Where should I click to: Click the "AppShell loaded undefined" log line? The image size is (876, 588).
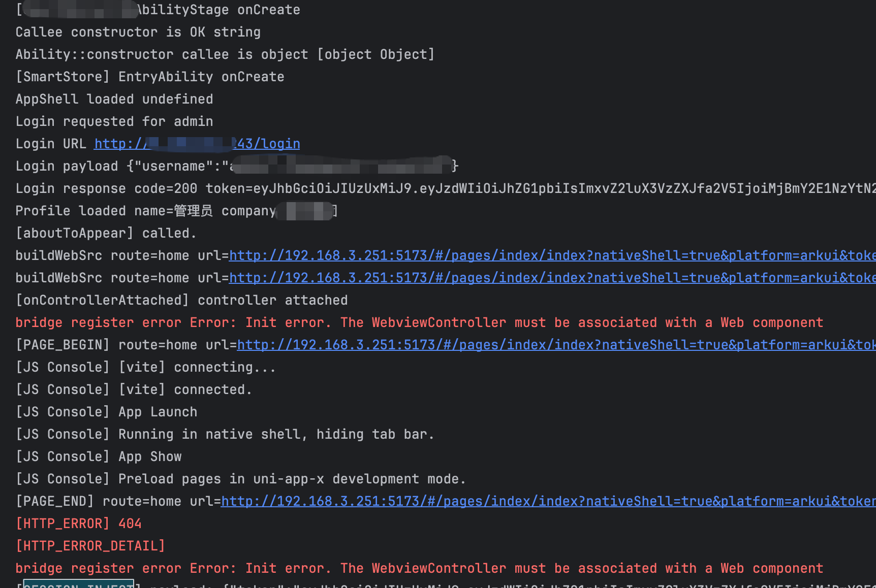[x=114, y=99]
